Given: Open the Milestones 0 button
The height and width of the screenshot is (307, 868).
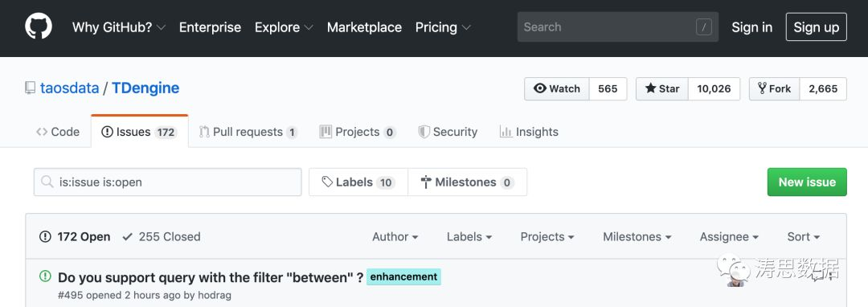Looking at the screenshot, I should click(467, 182).
